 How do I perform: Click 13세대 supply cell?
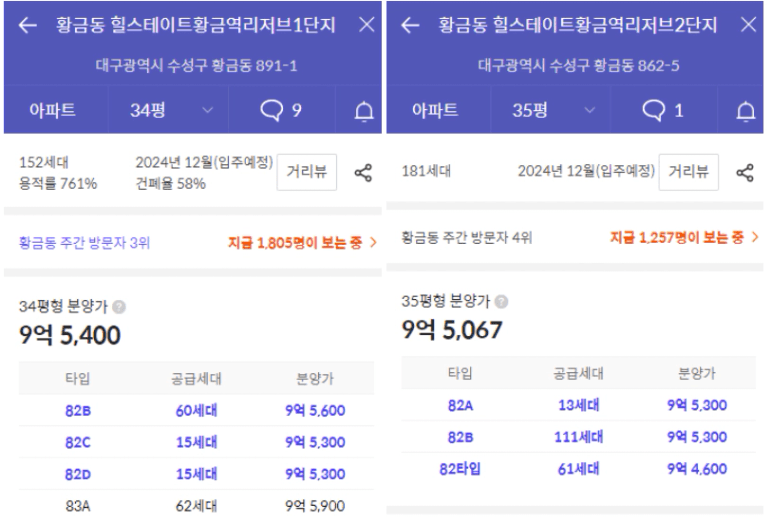(579, 405)
